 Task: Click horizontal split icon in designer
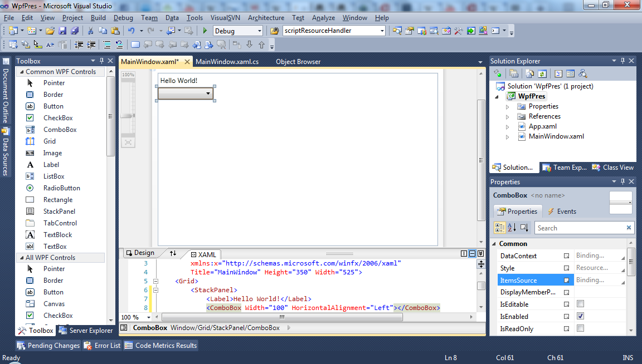[472, 254]
